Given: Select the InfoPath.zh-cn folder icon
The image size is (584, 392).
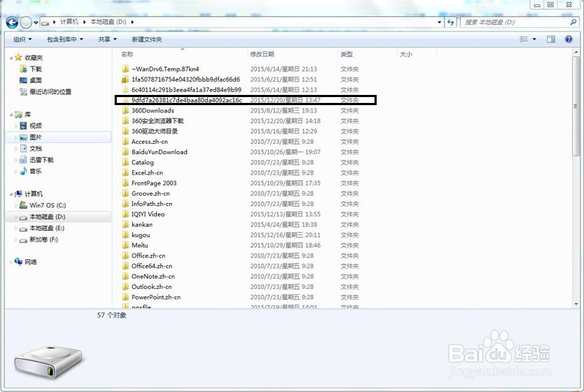Looking at the screenshot, I should click(125, 204).
